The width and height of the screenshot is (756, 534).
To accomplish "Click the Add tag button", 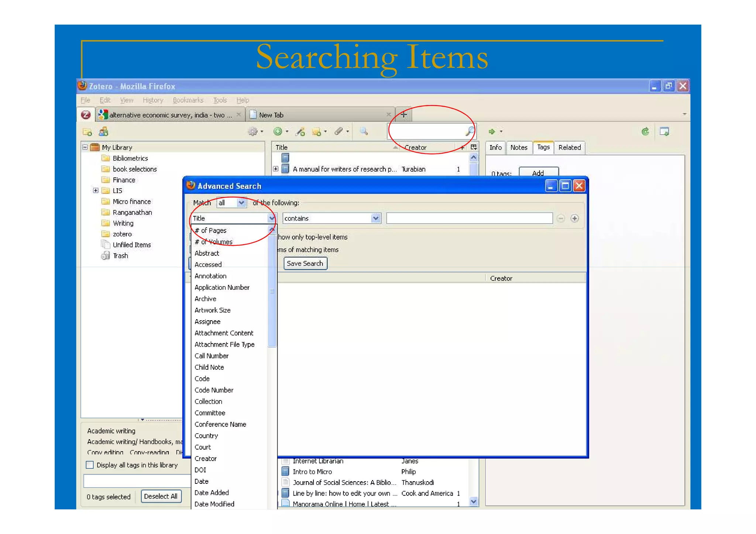I will click(539, 172).
